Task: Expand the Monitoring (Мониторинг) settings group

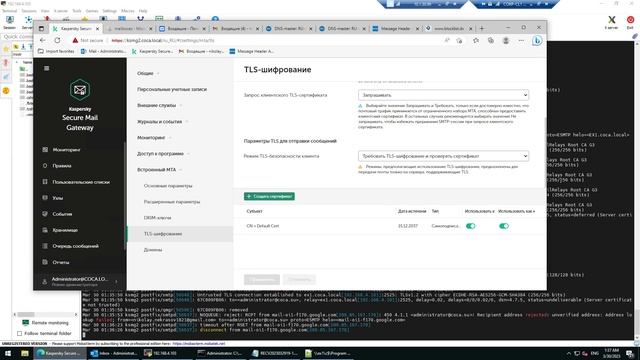Action: point(153,138)
